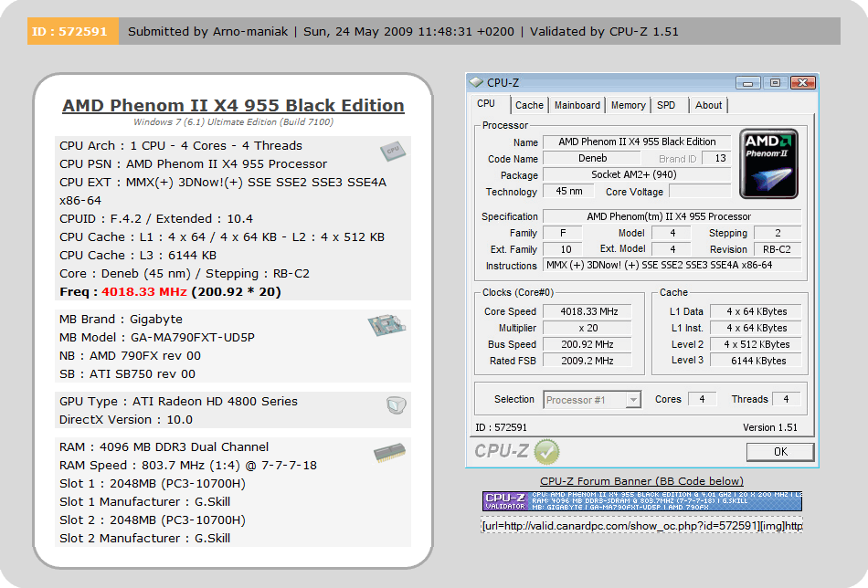
Task: Click the SB : ATI SB750 rev 00 line
Action: point(127,374)
